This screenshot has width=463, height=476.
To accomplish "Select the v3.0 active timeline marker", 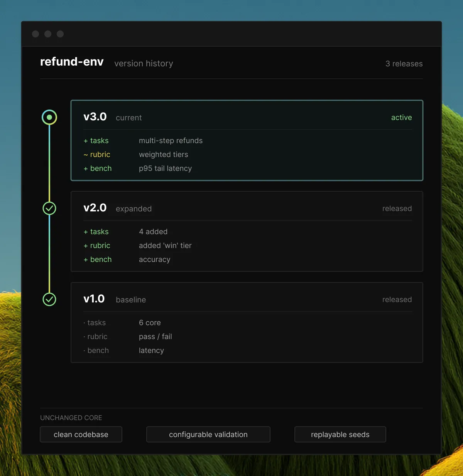I will coord(49,117).
